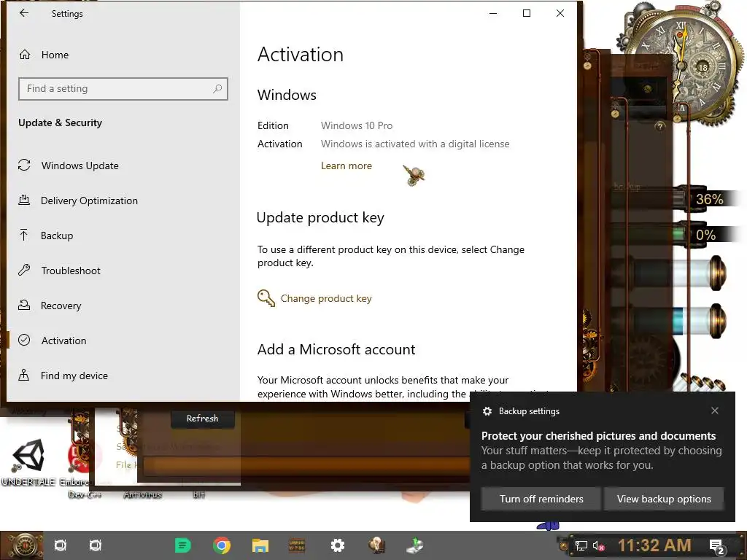
Task: Click the Delivery Optimization icon
Action: click(24, 200)
